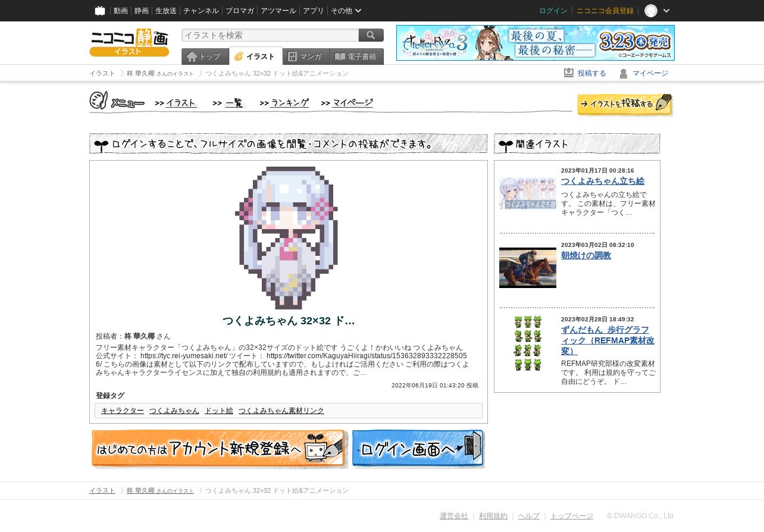This screenshot has height=532, width=764.
Task: Click the search magnifier button
Action: [371, 35]
